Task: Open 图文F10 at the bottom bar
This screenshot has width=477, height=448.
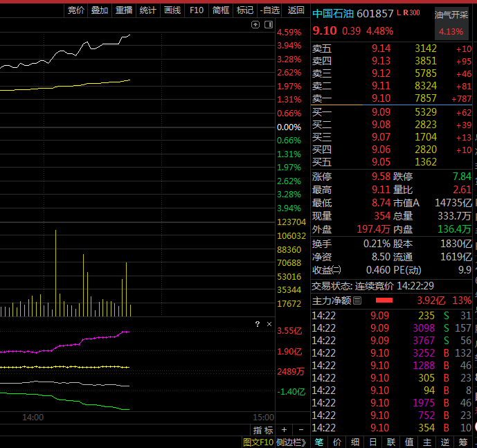Action: point(258,442)
